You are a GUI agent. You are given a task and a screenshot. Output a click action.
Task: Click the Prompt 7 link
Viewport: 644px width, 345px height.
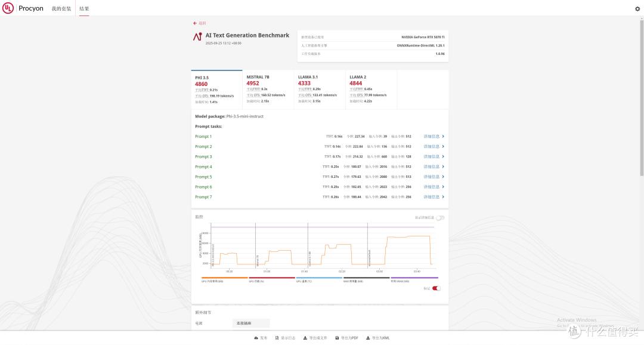click(203, 197)
